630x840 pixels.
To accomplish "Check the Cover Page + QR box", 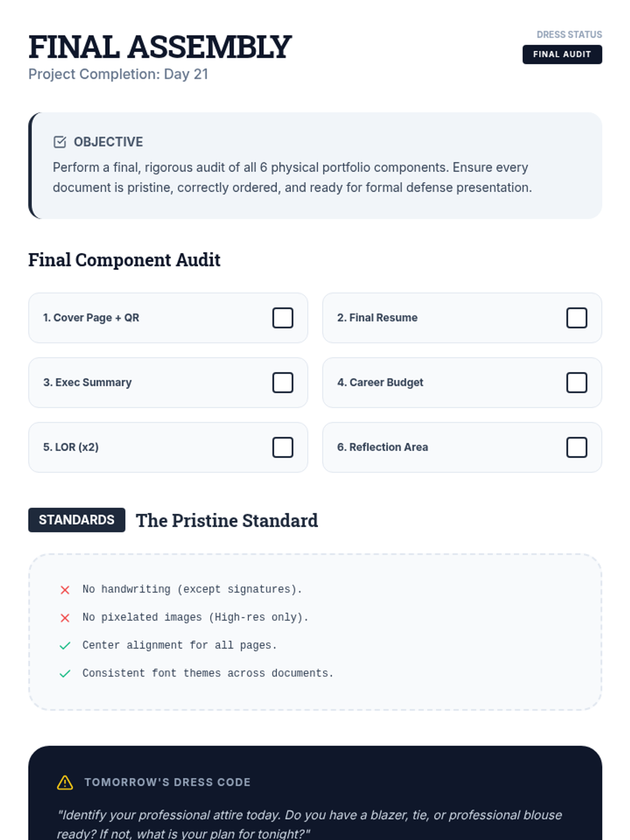I will pyautogui.click(x=282, y=318).
